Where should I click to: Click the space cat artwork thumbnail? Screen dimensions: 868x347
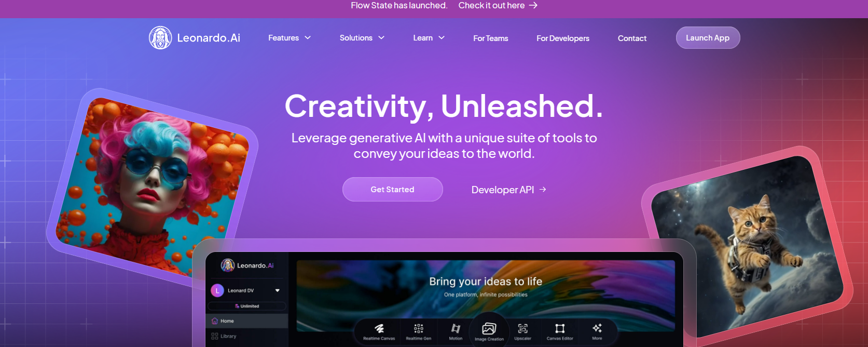point(747,247)
